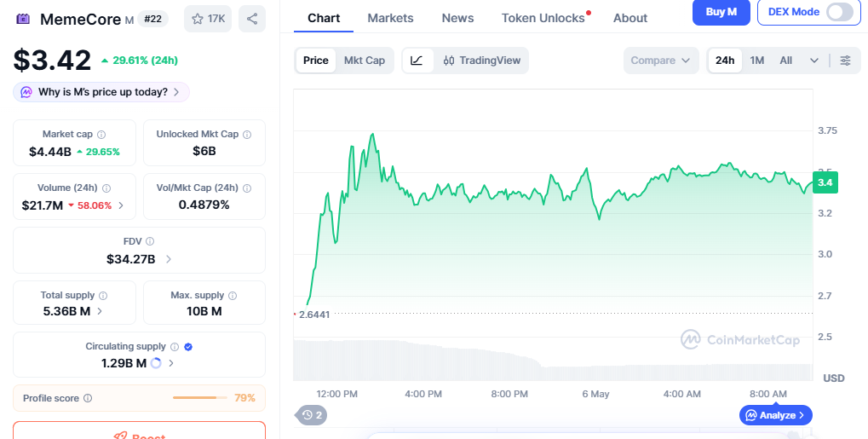Open the Token Unlocks tab

point(543,18)
